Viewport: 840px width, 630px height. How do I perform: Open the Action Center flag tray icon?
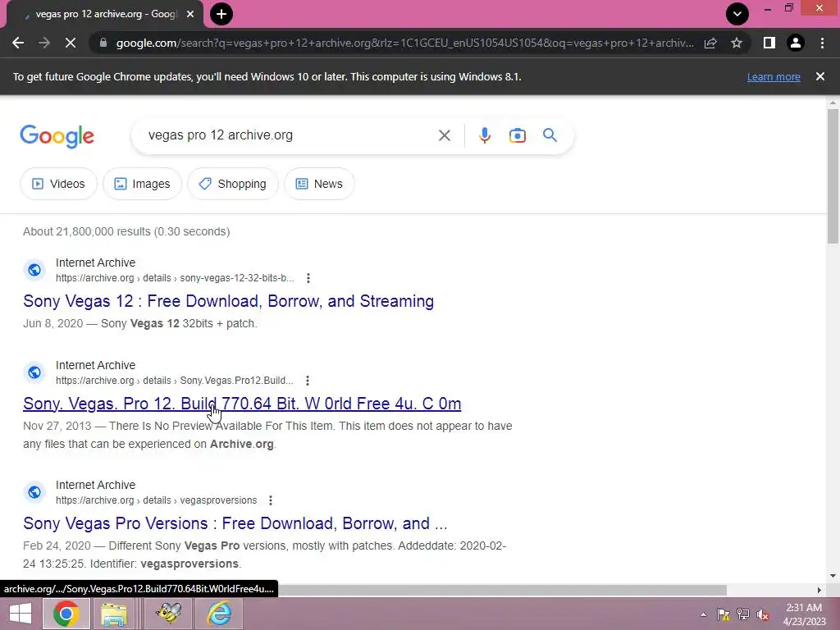[x=724, y=614]
